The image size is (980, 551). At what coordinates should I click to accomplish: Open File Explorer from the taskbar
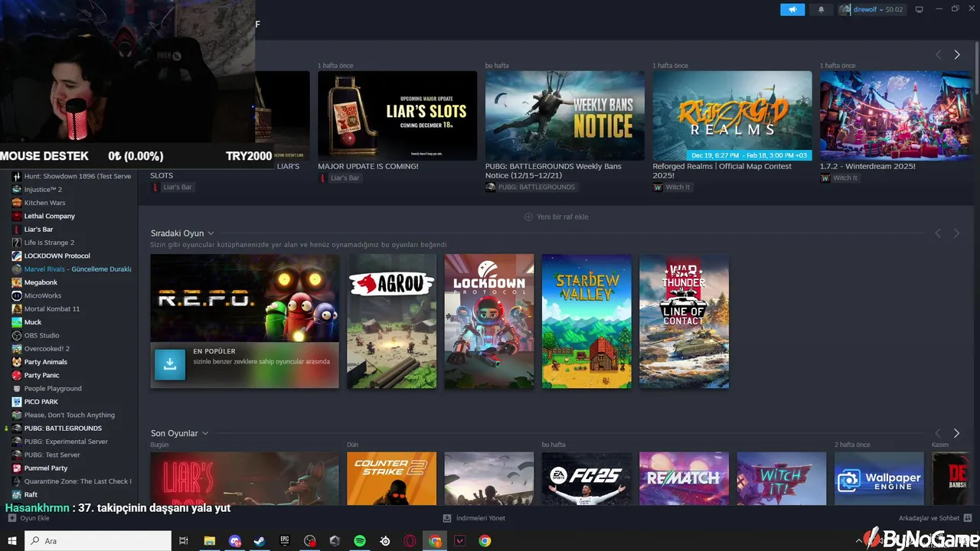(x=209, y=541)
